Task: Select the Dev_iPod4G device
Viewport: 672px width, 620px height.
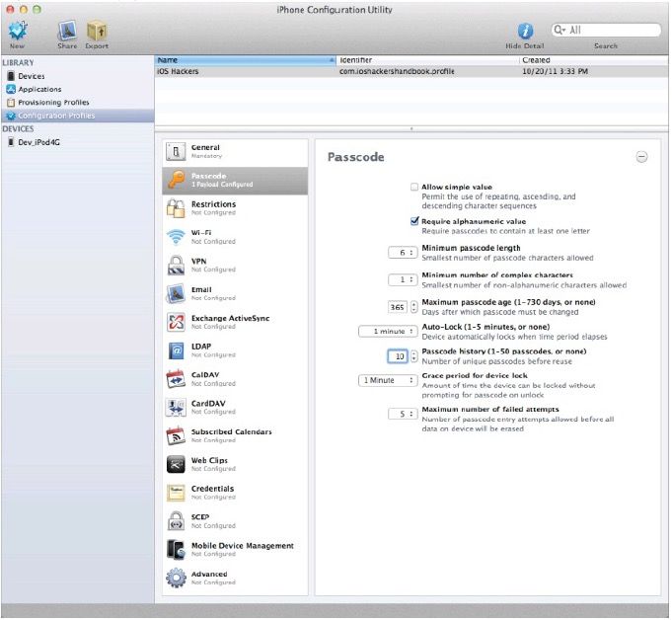Action: point(38,142)
